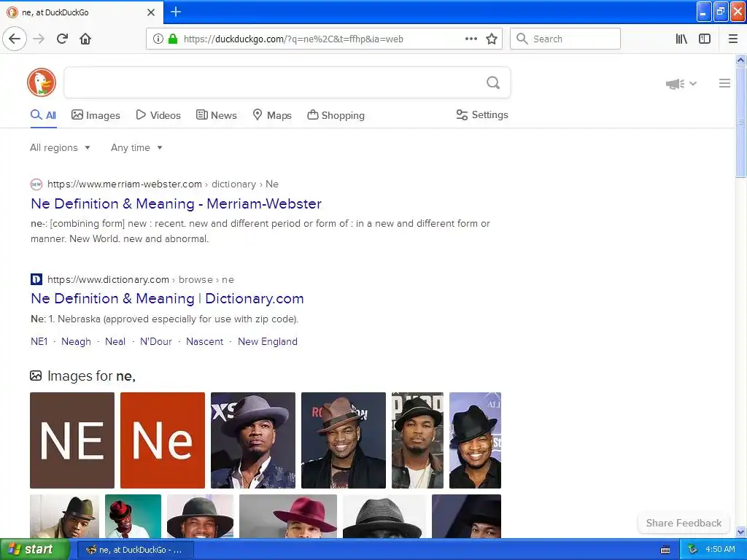Click the DuckDuckGo duck logo
Screen dimensions: 747x560
(x=42, y=82)
